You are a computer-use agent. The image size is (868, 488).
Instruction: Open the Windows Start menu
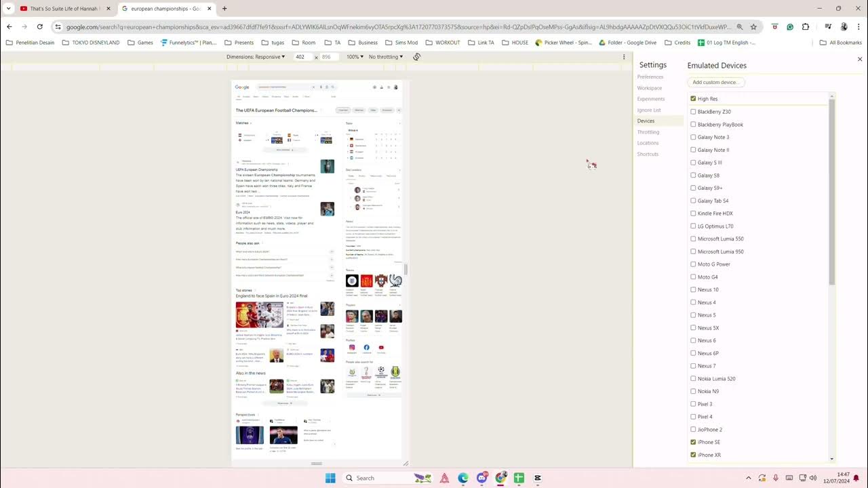(x=330, y=478)
